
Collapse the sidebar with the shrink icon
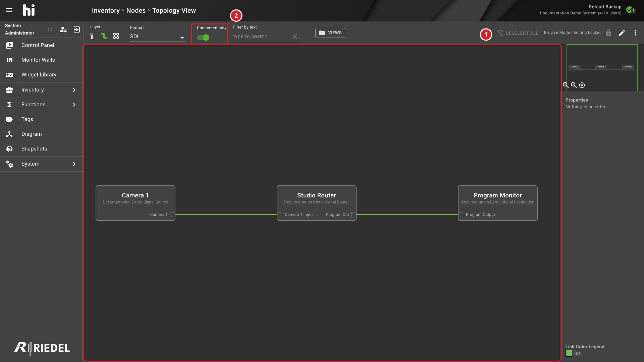pos(50,29)
